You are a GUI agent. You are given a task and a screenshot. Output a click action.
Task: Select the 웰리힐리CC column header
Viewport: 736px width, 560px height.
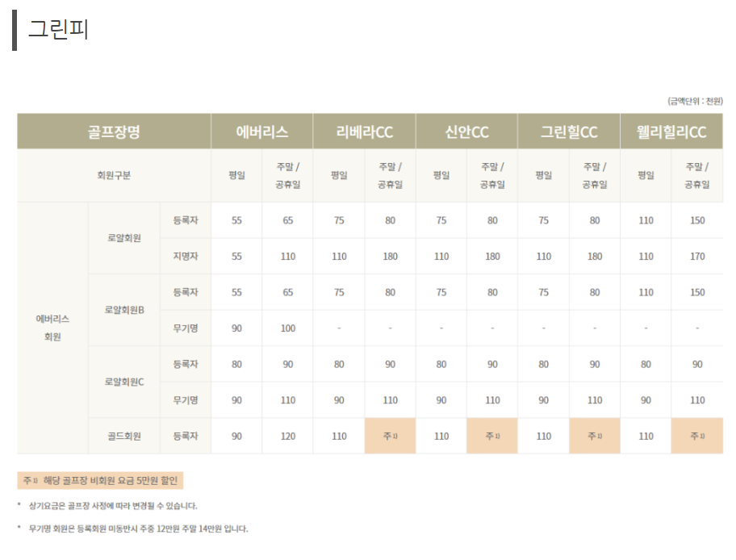[671, 132]
